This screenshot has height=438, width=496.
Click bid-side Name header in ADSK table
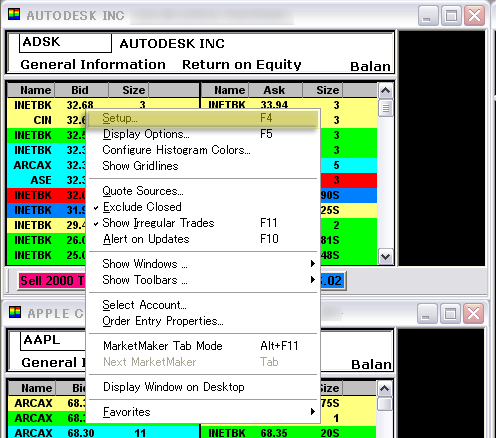tap(31, 90)
